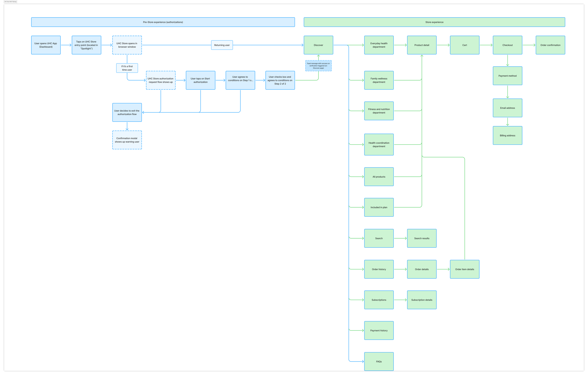Select the Cart node

point(465,45)
